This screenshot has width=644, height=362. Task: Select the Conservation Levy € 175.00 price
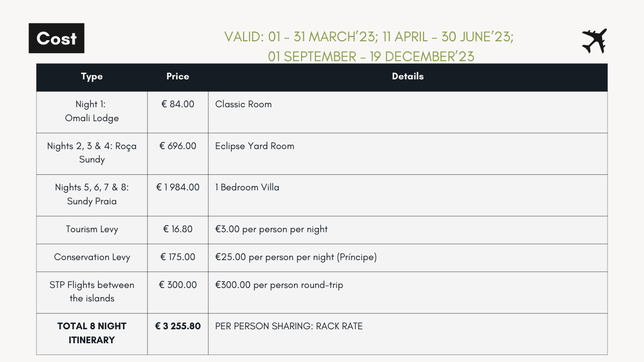pyautogui.click(x=178, y=257)
